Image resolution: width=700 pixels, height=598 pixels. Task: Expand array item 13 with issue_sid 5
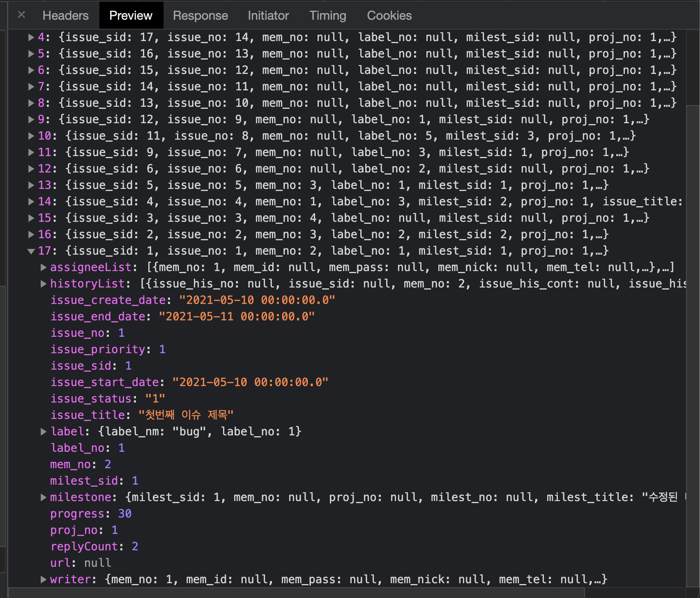31,185
